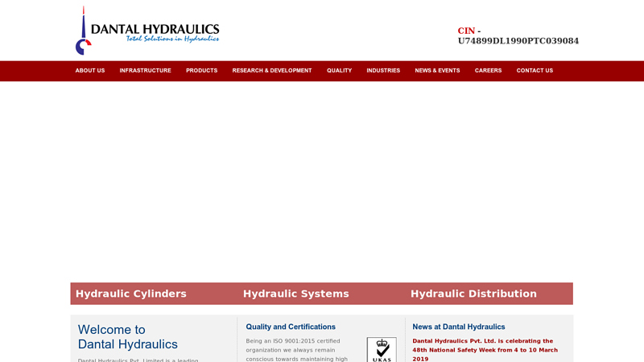
Task: Select Products in the navigation bar
Action: point(202,71)
